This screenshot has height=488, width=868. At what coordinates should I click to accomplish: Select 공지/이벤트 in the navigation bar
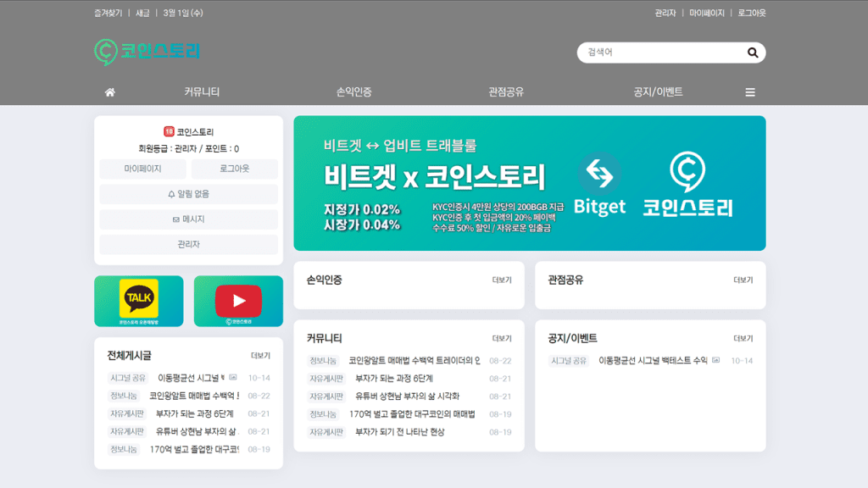[x=658, y=92]
